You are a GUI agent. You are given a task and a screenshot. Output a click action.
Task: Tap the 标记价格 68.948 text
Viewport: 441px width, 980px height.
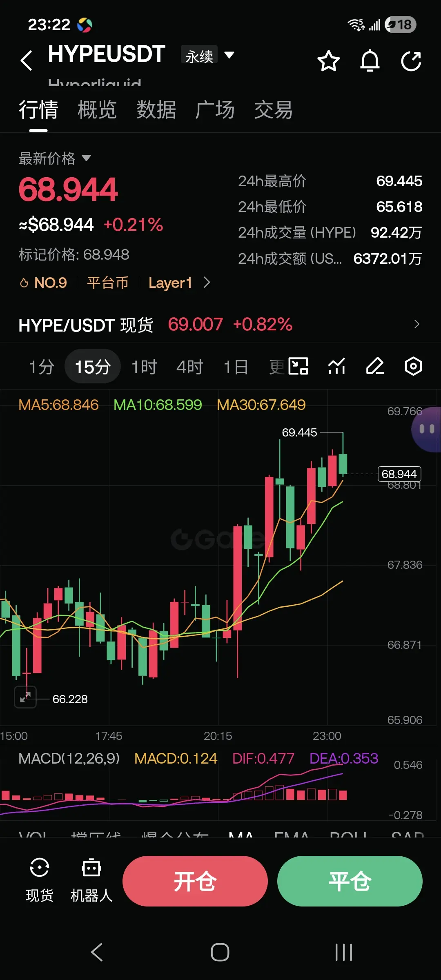pyautogui.click(x=74, y=254)
